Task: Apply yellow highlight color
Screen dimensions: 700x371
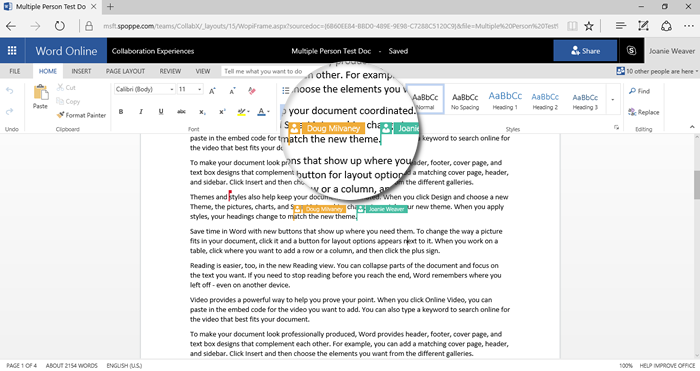Action: pyautogui.click(x=242, y=112)
